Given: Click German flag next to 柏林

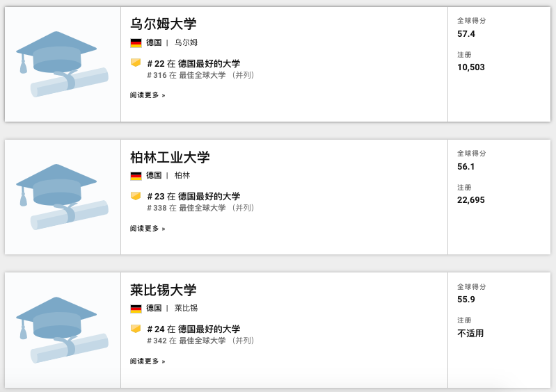Looking at the screenshot, I should (136, 176).
